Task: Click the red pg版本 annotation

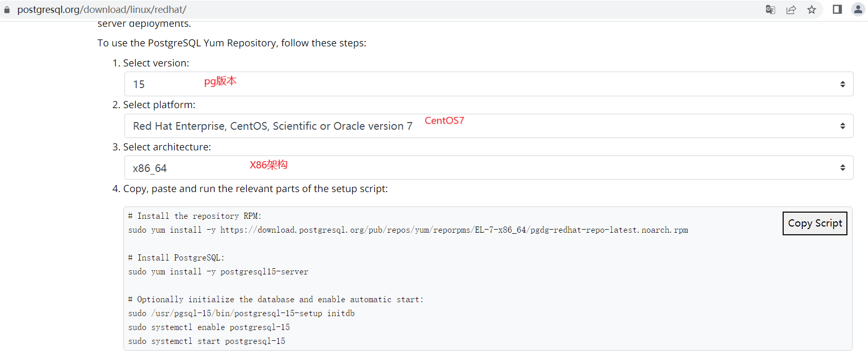Action: 220,81
